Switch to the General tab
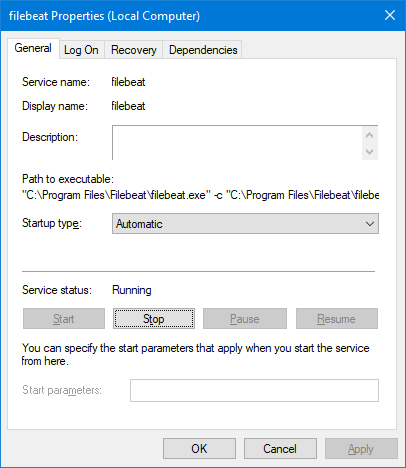The height and width of the screenshot is (468, 406). pos(33,48)
